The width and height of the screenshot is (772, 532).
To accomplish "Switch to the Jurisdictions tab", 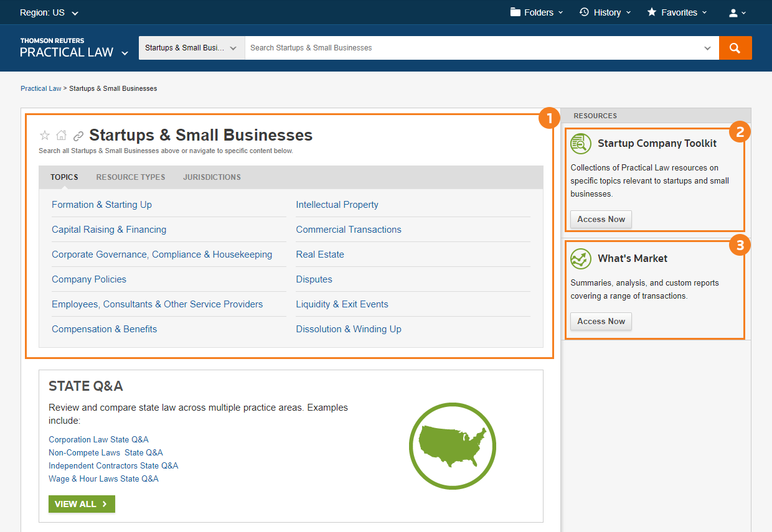I will pos(212,177).
